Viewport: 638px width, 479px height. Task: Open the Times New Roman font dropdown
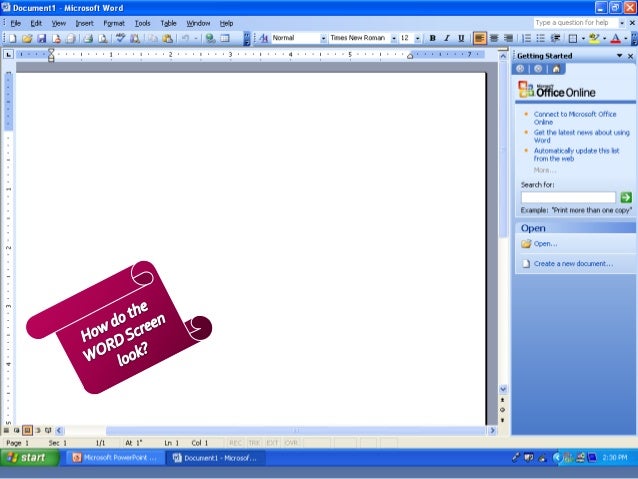tap(393, 38)
